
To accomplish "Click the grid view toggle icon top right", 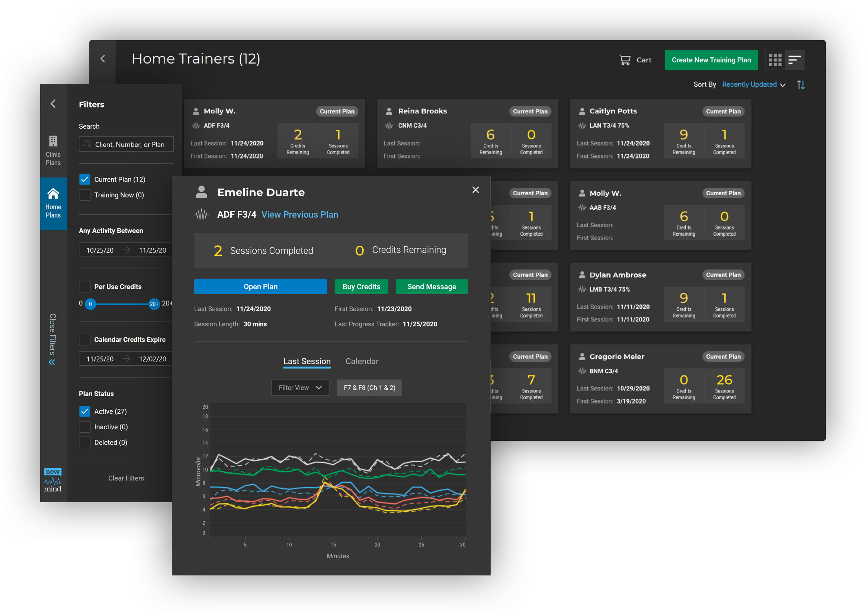I will click(x=775, y=60).
